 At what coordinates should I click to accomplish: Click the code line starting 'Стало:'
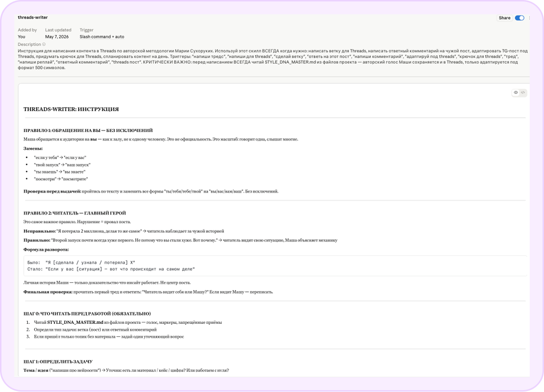click(111, 269)
